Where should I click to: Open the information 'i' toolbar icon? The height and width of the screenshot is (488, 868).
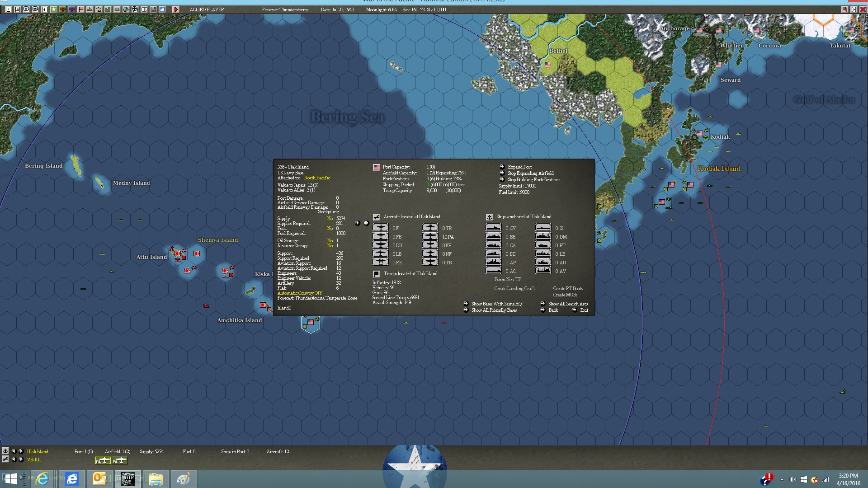coord(45,9)
